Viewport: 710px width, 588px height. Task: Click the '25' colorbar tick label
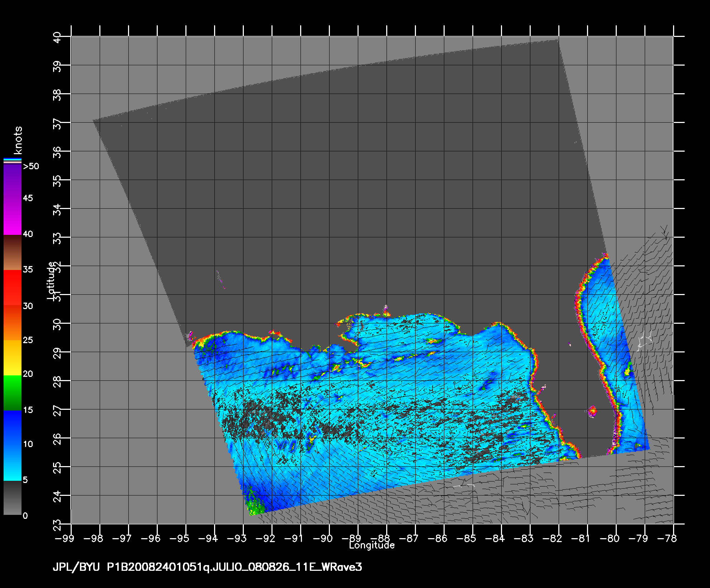(28, 340)
